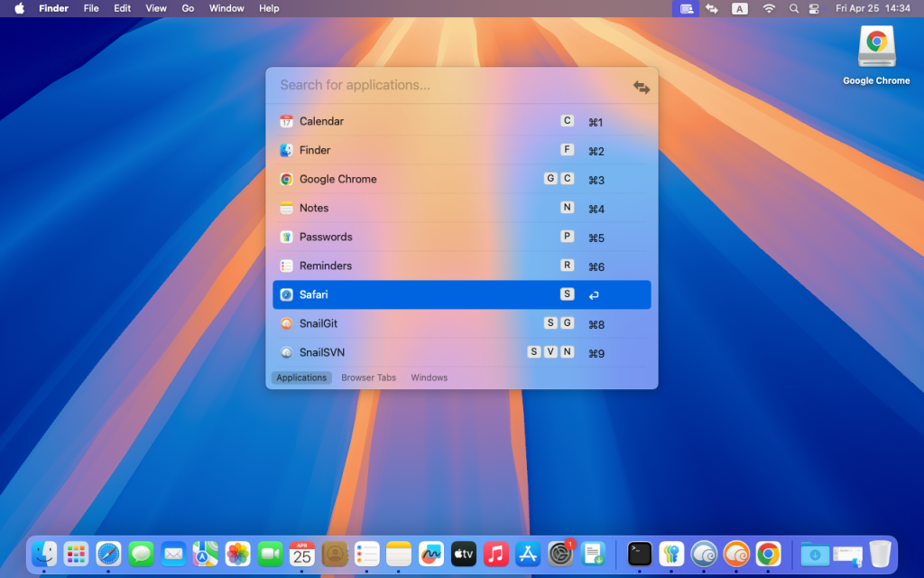The height and width of the screenshot is (578, 924).
Task: Click the 'SnailSVN' label in the list
Action: click(x=322, y=353)
